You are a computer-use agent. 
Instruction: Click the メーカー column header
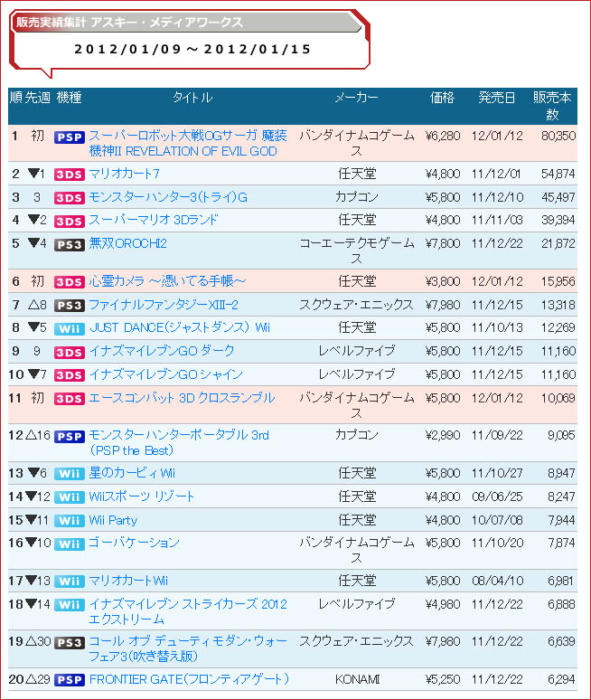[x=356, y=98]
